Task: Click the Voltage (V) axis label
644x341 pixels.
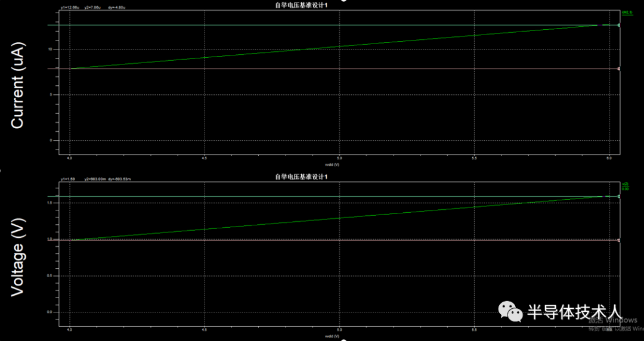Action: tap(17, 256)
